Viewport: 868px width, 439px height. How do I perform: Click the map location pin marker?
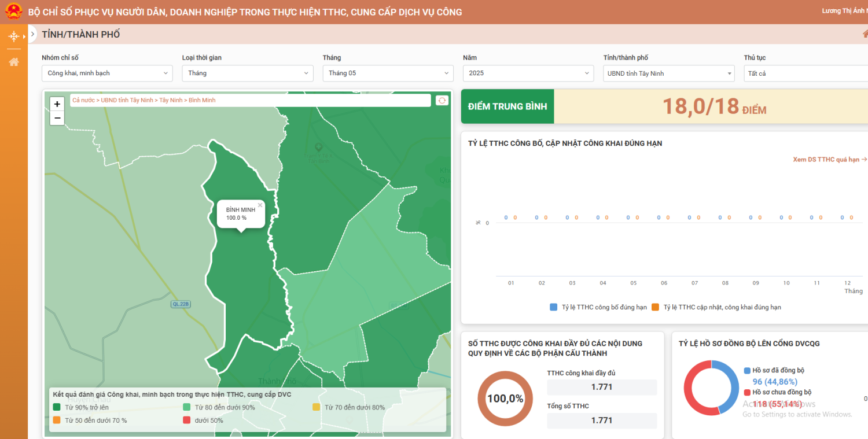(x=318, y=147)
